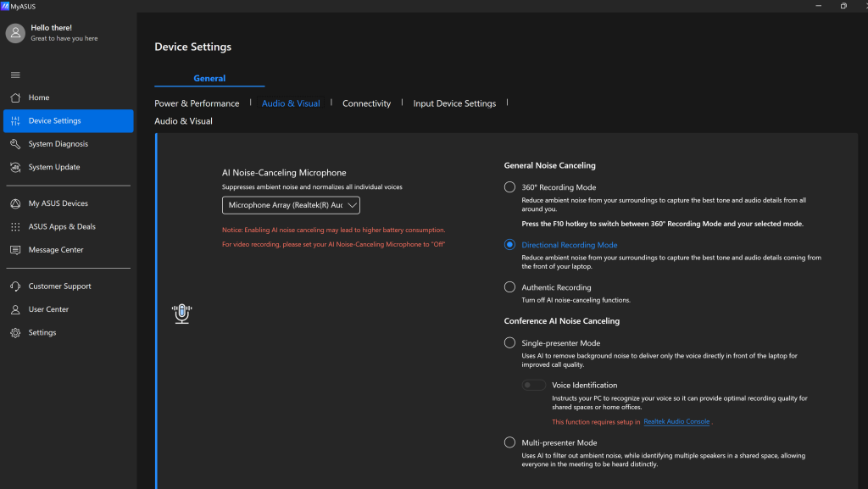This screenshot has height=489, width=868.
Task: Select Authentic Recording radio option
Action: click(509, 287)
